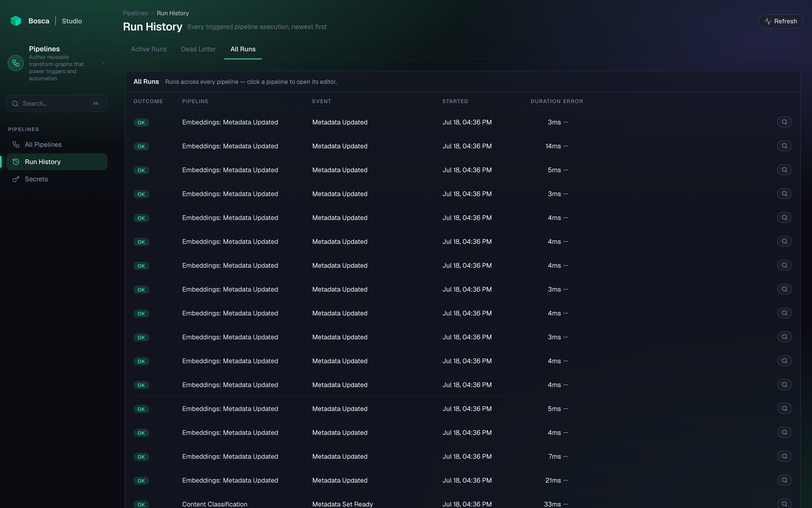The width and height of the screenshot is (812, 508).
Task: Click the All Runs card title
Action: [x=146, y=82]
